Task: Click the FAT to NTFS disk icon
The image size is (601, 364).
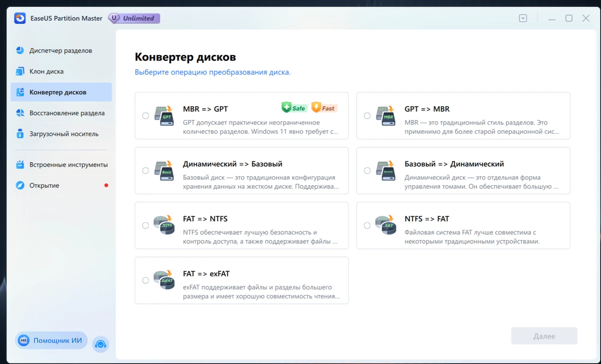Action: pyautogui.click(x=163, y=225)
